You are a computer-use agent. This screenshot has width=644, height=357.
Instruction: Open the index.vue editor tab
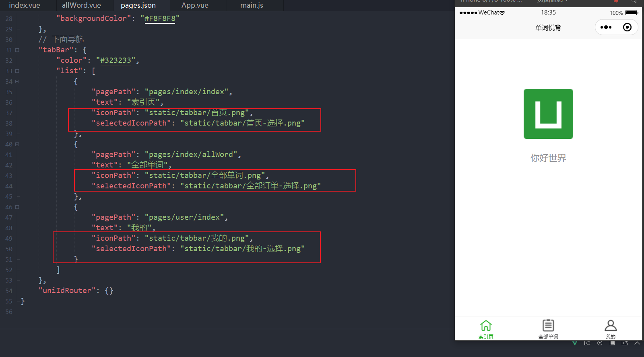(25, 5)
